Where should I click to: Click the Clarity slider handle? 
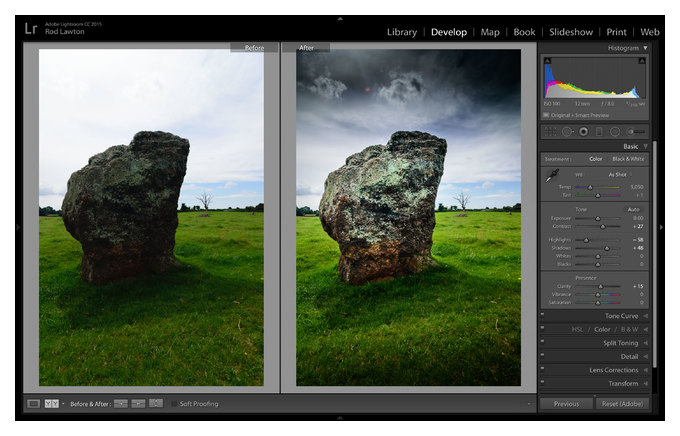tap(601, 286)
